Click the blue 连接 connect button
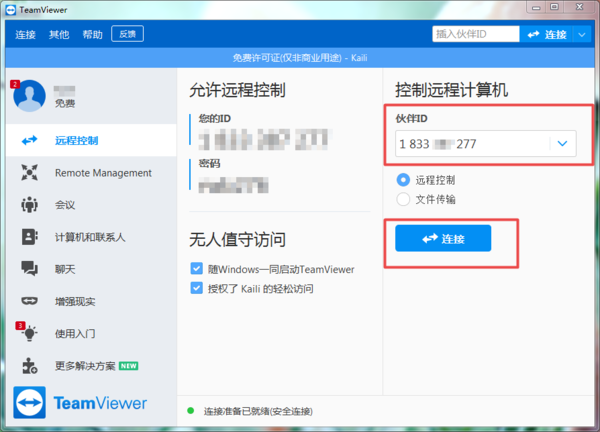 point(443,238)
